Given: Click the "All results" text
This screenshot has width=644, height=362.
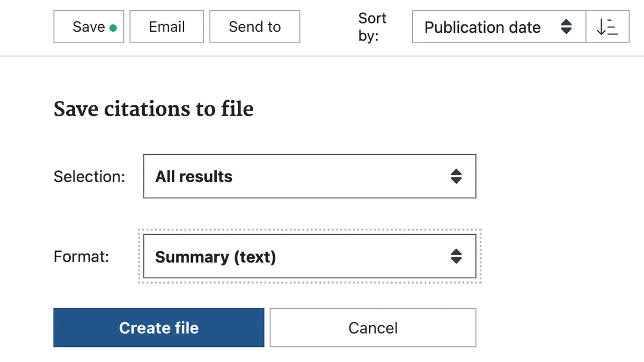Looking at the screenshot, I should pos(194,177).
